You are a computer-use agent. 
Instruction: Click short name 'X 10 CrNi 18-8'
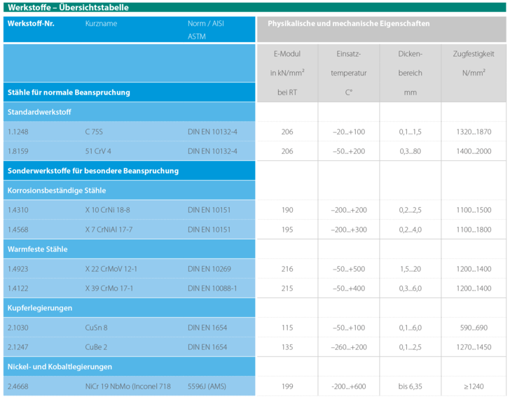[107, 210]
